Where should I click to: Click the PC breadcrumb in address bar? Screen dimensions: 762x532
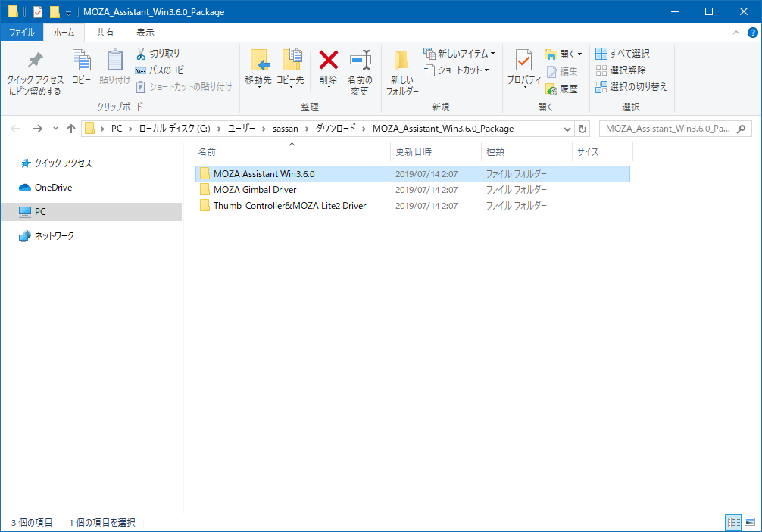tap(117, 129)
